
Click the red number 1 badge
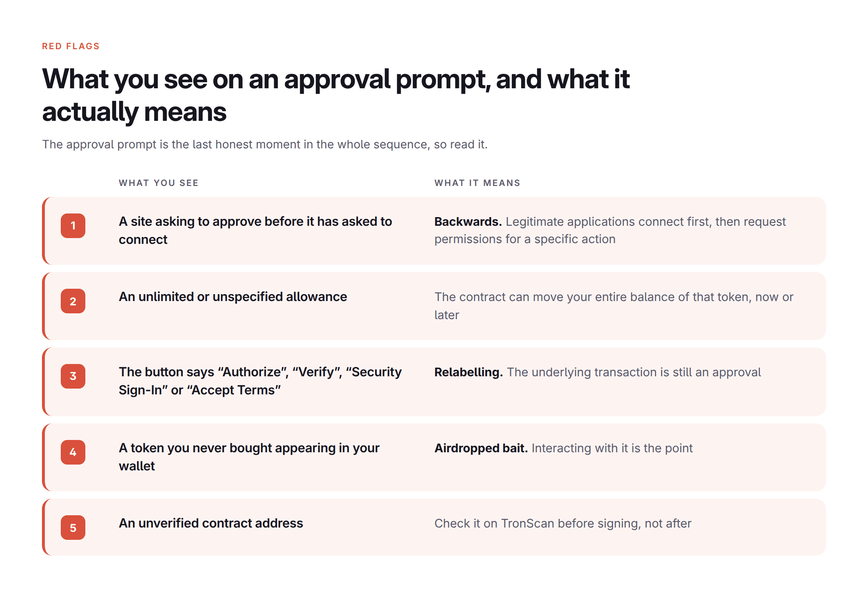pyautogui.click(x=73, y=225)
